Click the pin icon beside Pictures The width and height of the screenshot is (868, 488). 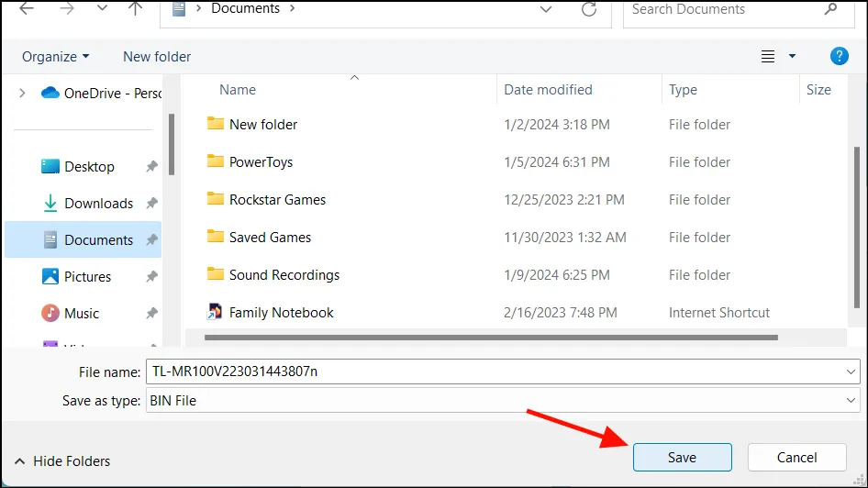pyautogui.click(x=151, y=276)
